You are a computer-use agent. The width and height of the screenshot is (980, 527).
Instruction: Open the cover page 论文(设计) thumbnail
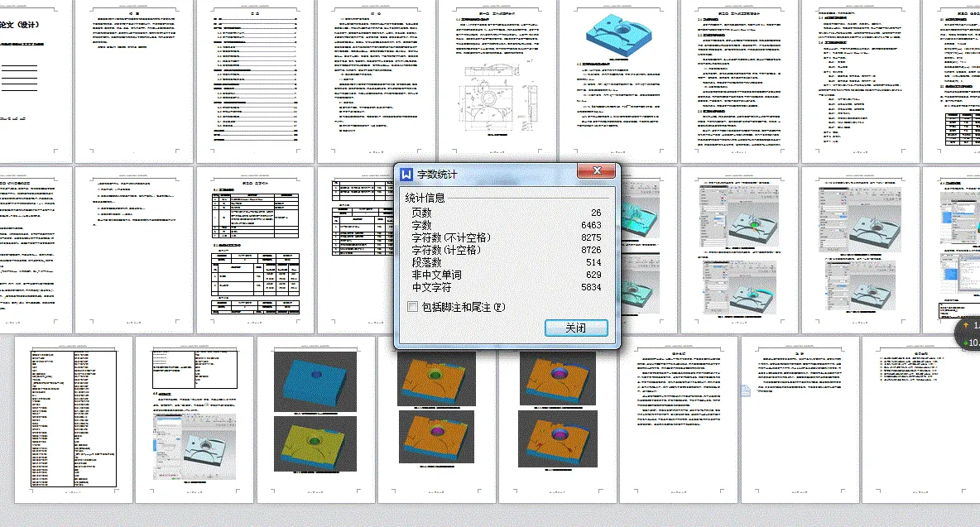click(x=25, y=79)
